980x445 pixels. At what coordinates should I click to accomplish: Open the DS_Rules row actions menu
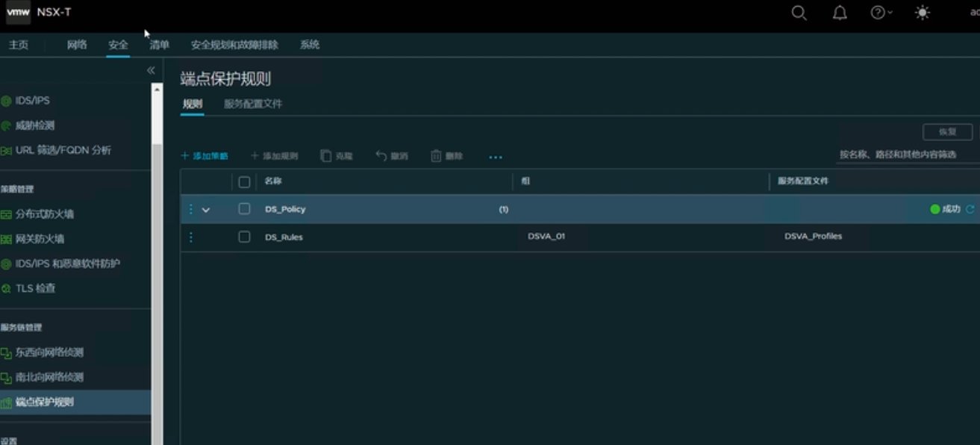point(190,237)
